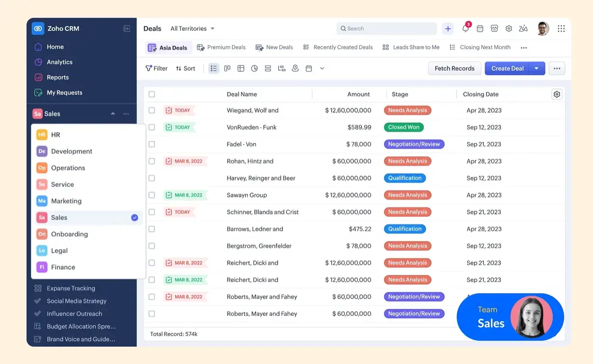Open the marketplace store icon

[494, 28]
